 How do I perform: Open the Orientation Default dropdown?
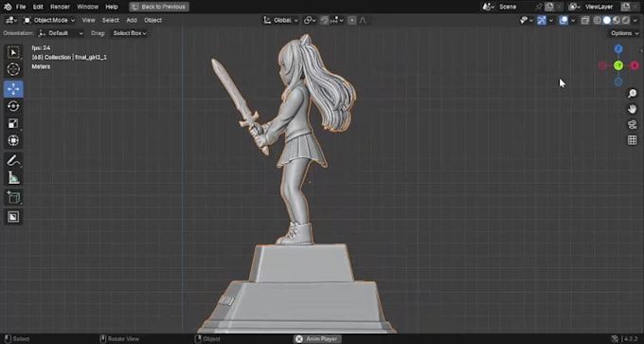pos(61,33)
